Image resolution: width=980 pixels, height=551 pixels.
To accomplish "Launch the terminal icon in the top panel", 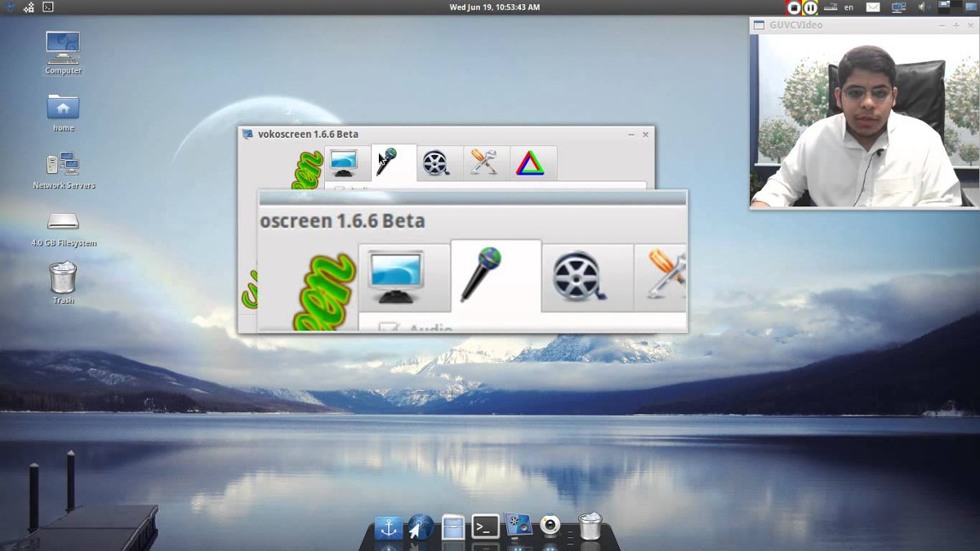I will (x=48, y=7).
